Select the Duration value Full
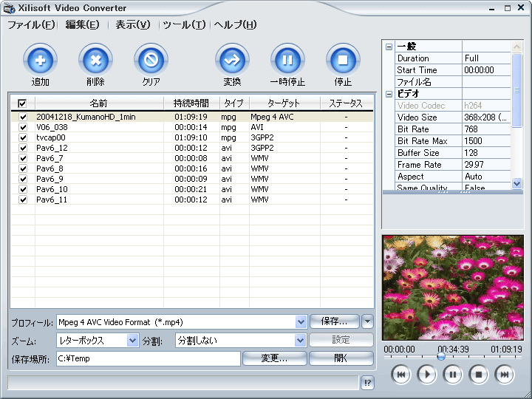 (486, 58)
